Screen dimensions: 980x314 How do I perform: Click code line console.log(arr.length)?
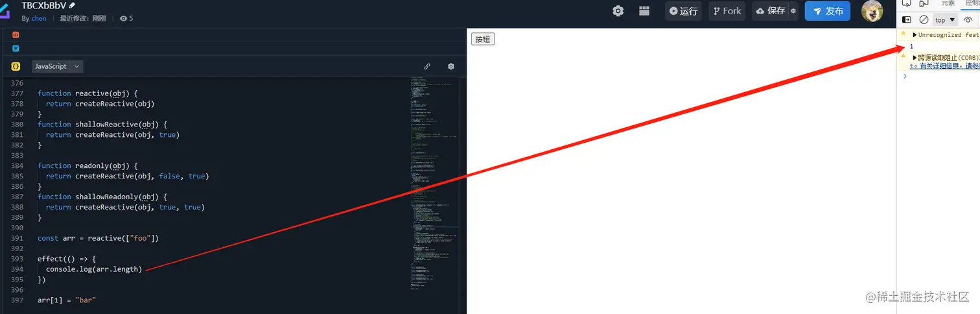pos(94,269)
